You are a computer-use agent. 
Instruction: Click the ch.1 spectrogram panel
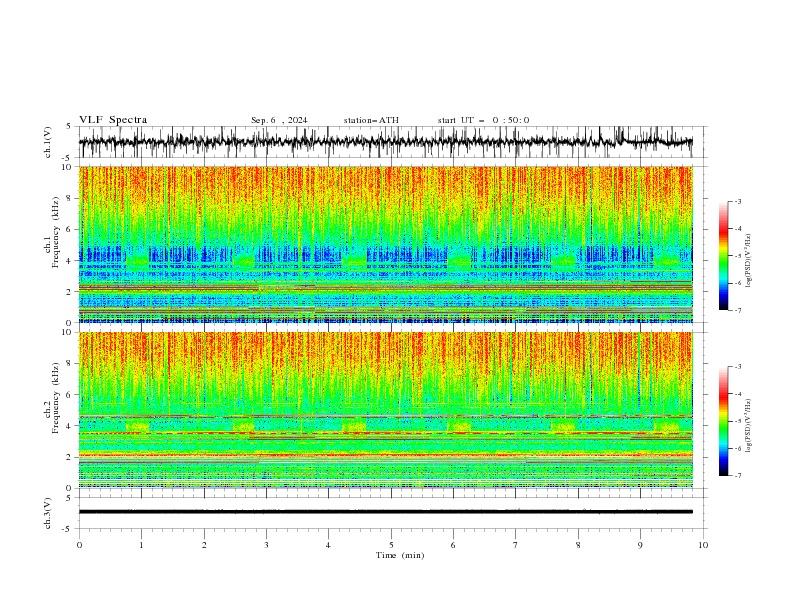[385, 244]
